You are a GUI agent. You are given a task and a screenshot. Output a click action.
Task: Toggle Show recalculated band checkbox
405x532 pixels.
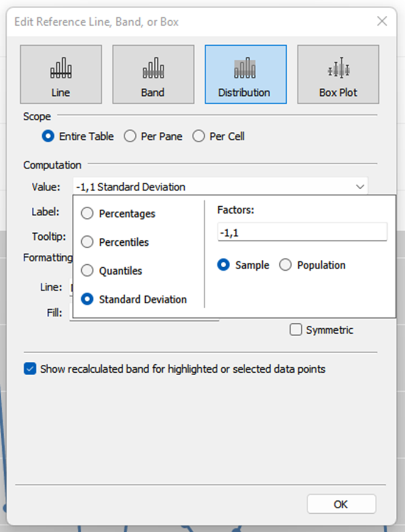pos(30,369)
